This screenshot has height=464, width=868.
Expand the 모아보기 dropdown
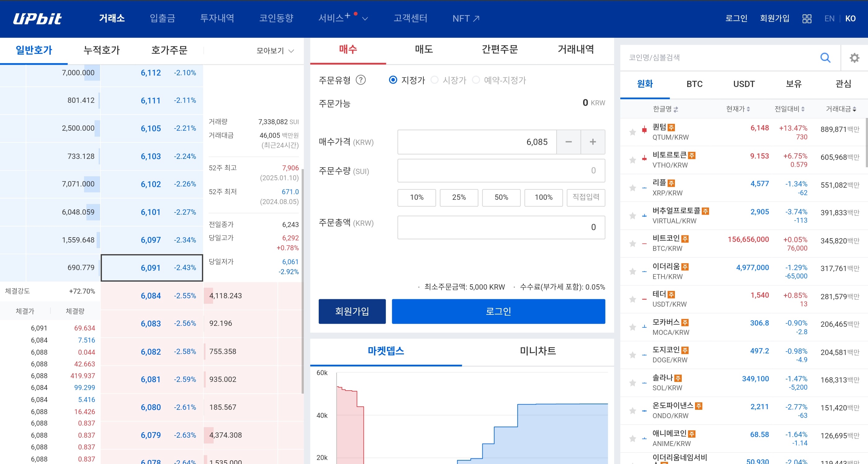pos(275,51)
